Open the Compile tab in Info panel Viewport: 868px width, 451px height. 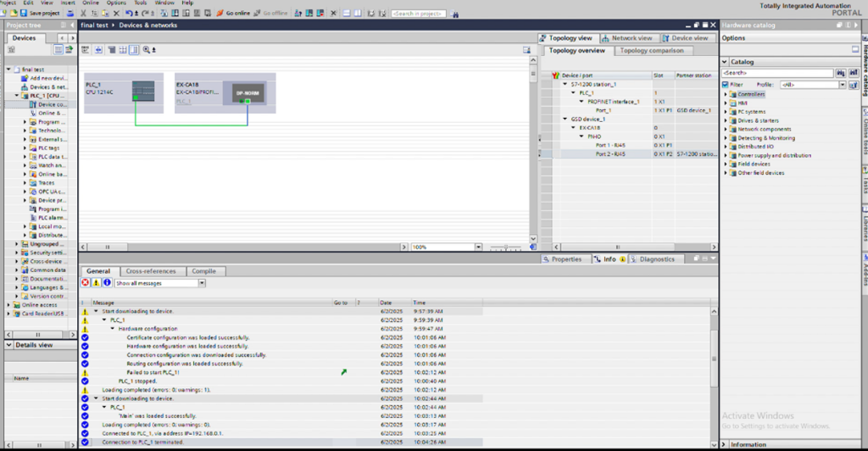click(x=203, y=271)
